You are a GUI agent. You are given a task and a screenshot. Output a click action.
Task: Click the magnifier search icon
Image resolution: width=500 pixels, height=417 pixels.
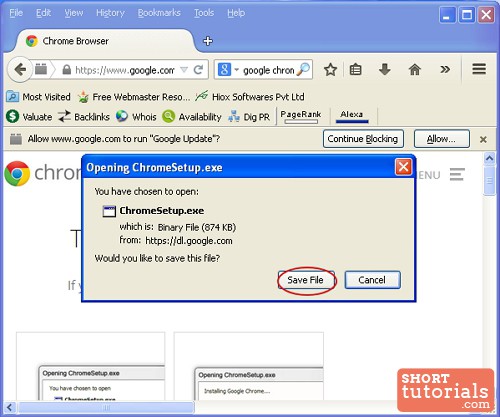pos(303,69)
